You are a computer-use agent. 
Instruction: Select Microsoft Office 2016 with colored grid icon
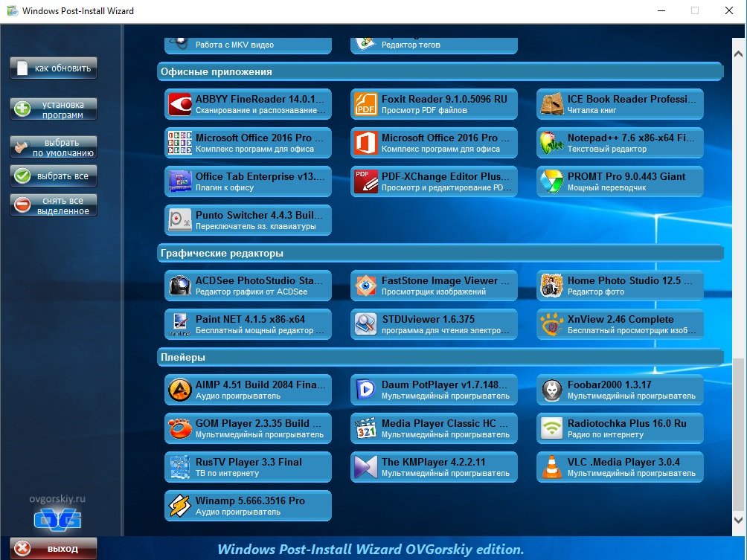tap(180, 143)
